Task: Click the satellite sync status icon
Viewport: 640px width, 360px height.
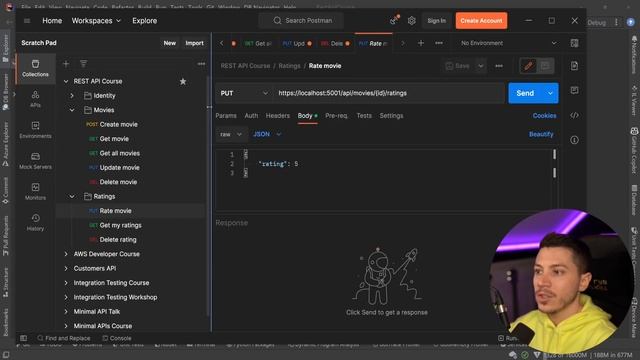Action: point(394,20)
